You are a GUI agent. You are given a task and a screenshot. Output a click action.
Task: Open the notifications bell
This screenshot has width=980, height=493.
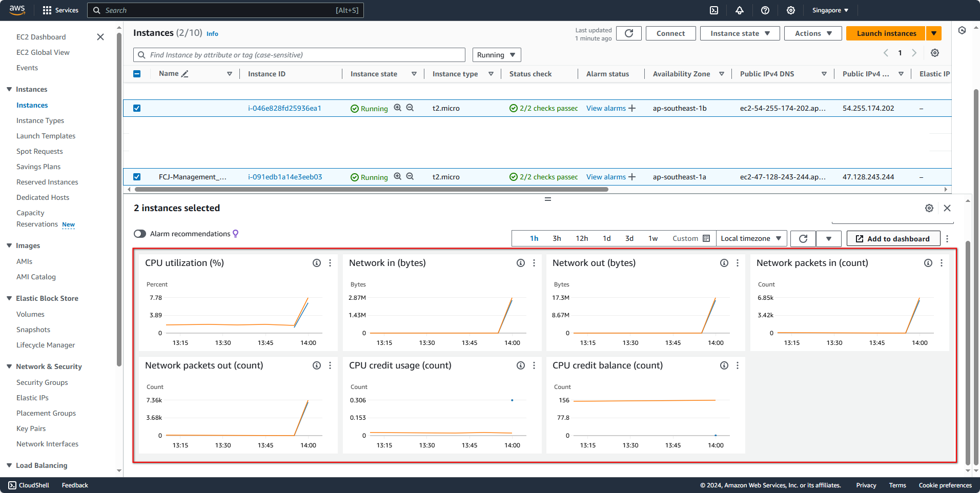(x=740, y=10)
